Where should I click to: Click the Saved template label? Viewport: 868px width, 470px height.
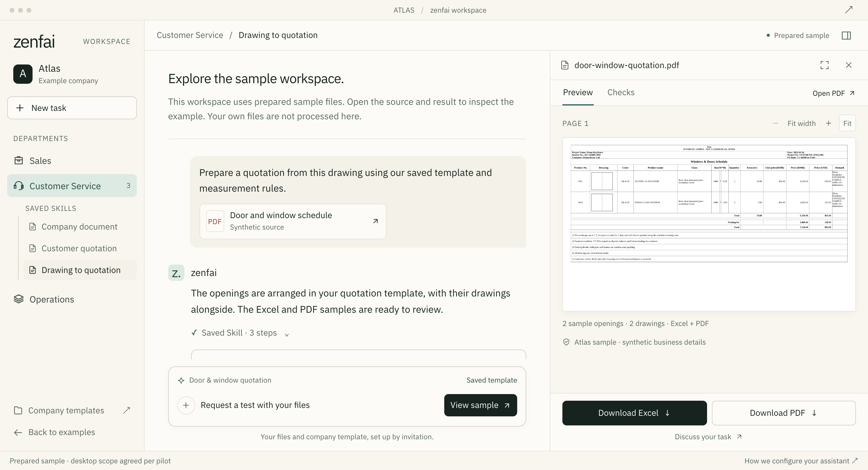(491, 380)
